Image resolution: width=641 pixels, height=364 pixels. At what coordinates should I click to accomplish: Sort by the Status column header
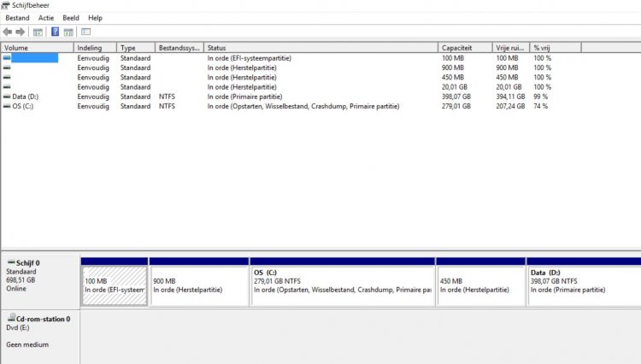point(320,48)
